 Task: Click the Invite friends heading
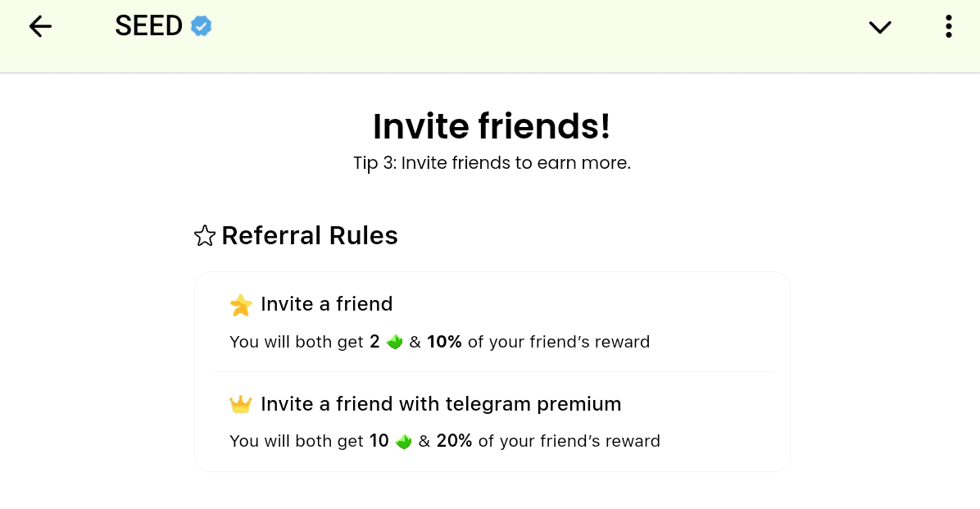click(492, 126)
